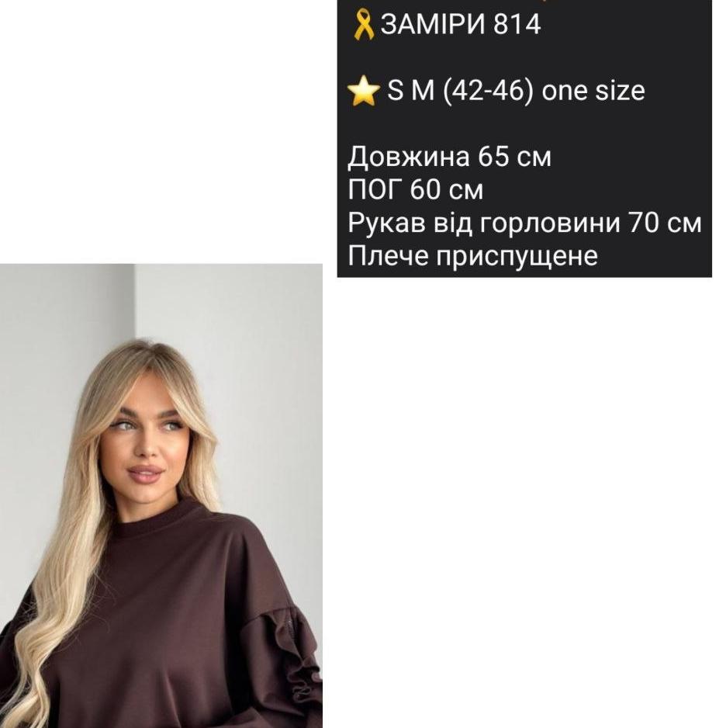This screenshot has height=728, width=726.
Task: Select the ЗАМІРИ 814 heading text
Action: tap(460, 24)
